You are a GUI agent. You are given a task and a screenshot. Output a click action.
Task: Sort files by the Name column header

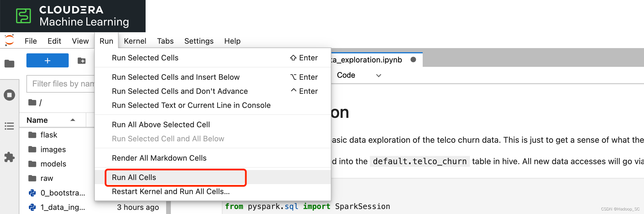(x=52, y=120)
